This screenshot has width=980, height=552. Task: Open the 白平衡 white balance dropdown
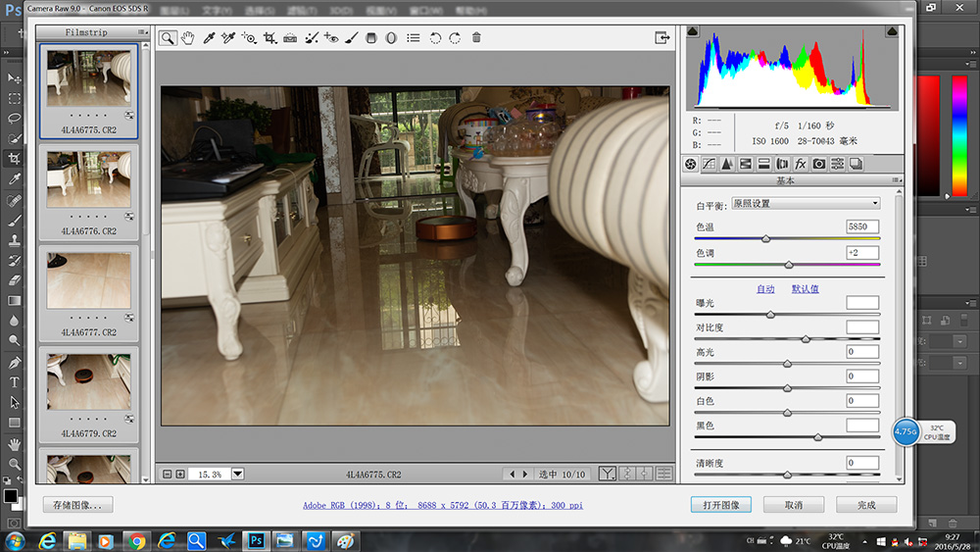[x=806, y=204]
